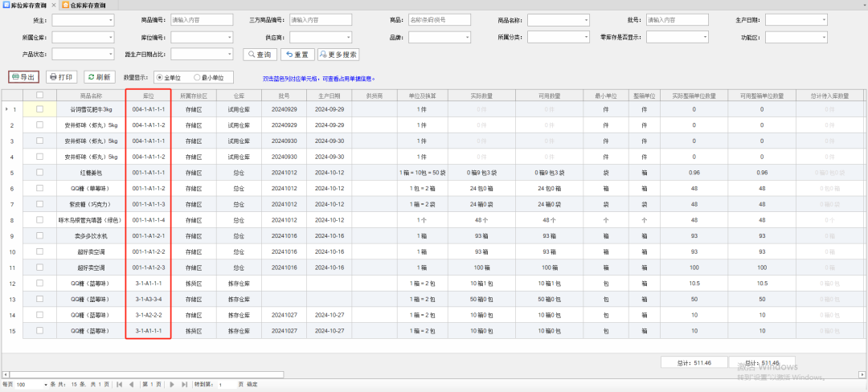This screenshot has height=392, width=868.
Task: Click the 库位 cell 3-1-A3-3-4
Action: (x=149, y=299)
